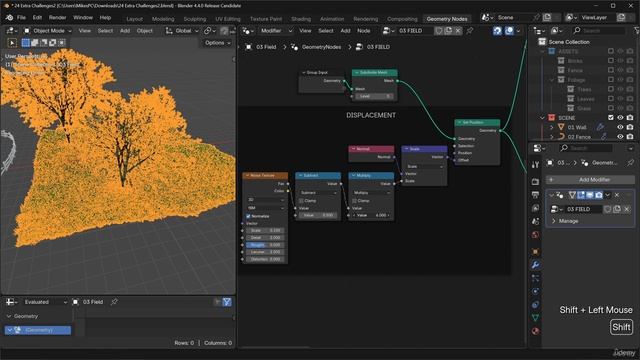The width and height of the screenshot is (640, 360).
Task: Hide the SCENE collection with eye icon
Action: pyautogui.click(x=620, y=118)
